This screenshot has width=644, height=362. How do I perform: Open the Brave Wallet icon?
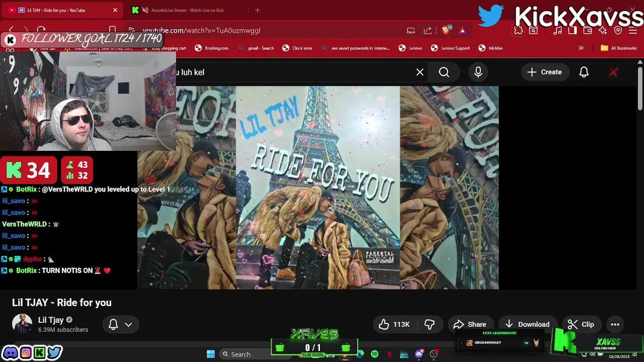[588, 31]
